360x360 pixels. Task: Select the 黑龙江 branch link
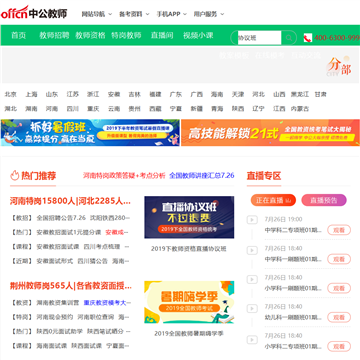tap(300, 94)
